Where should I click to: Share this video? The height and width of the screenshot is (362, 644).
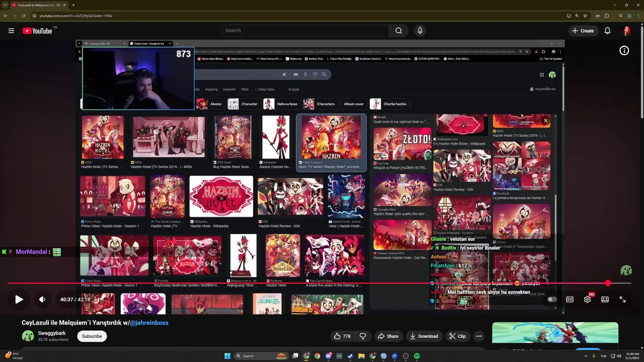click(388, 336)
